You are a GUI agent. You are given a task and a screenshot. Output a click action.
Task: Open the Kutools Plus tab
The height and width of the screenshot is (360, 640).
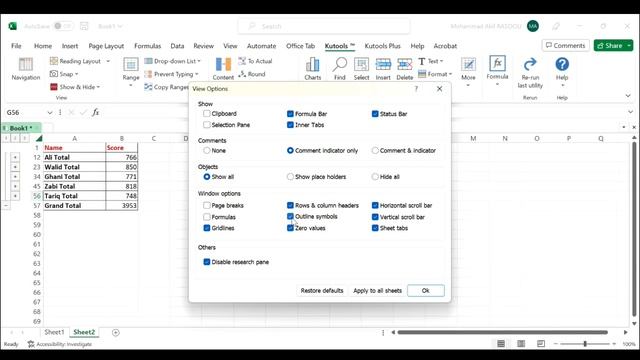pyautogui.click(x=382, y=46)
